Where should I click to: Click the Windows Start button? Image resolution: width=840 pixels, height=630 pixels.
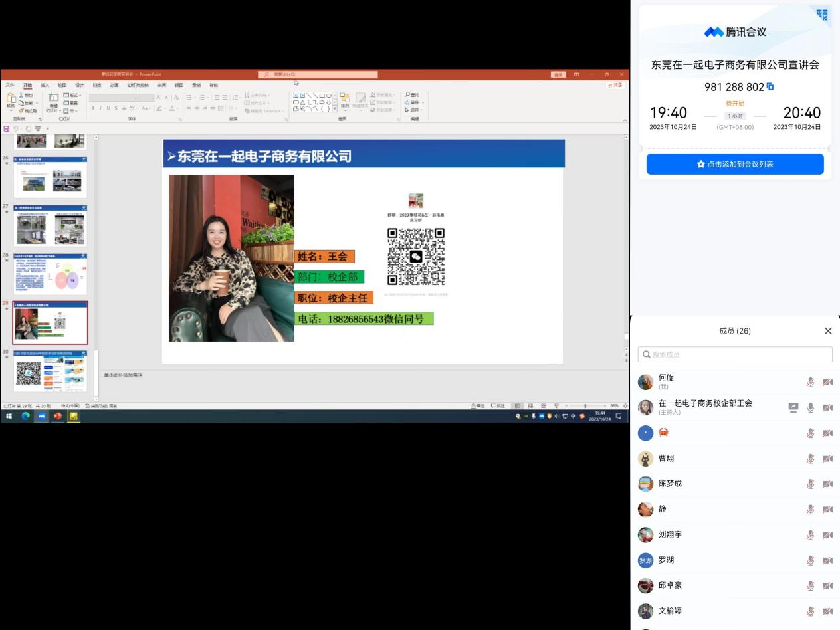[9, 416]
